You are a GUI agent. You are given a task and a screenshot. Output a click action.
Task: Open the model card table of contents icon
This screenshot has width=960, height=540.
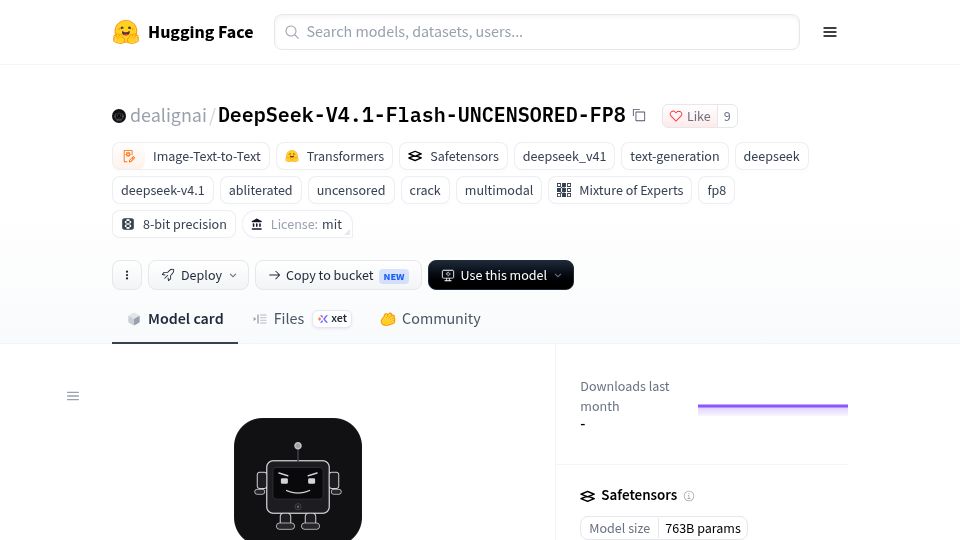[x=73, y=396]
